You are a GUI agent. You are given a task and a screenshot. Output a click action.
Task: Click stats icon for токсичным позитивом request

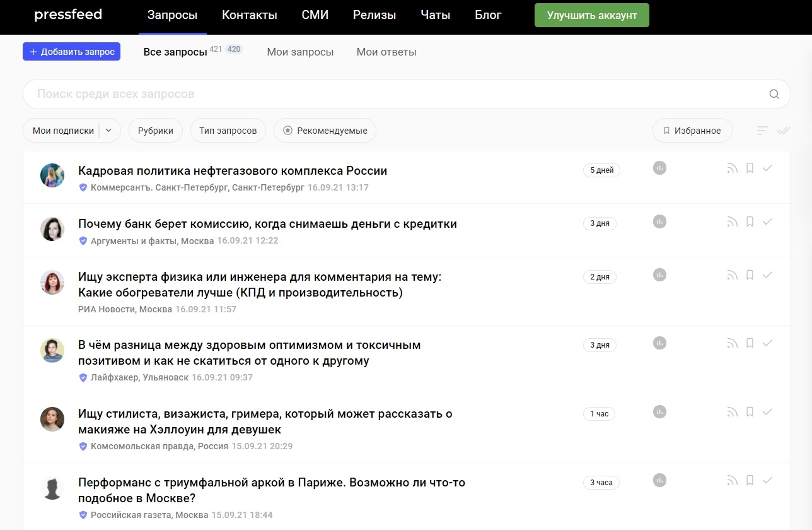click(x=659, y=343)
